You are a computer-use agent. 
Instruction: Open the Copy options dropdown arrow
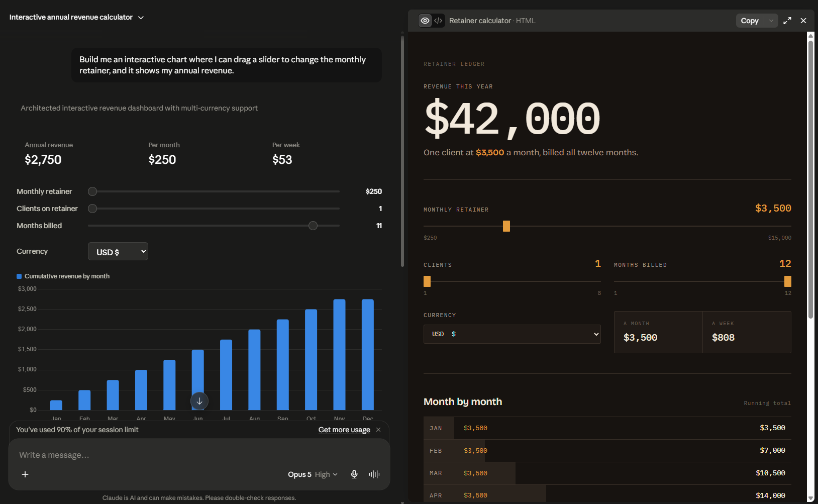[x=771, y=21]
